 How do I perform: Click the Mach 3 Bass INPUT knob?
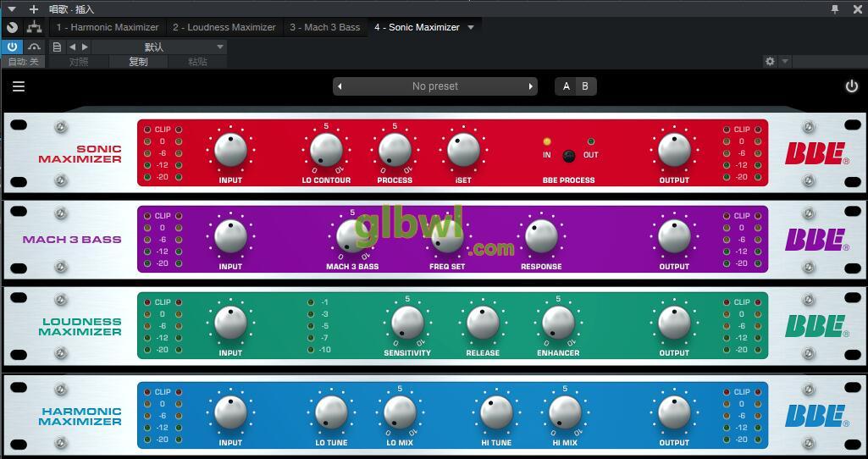coord(230,236)
